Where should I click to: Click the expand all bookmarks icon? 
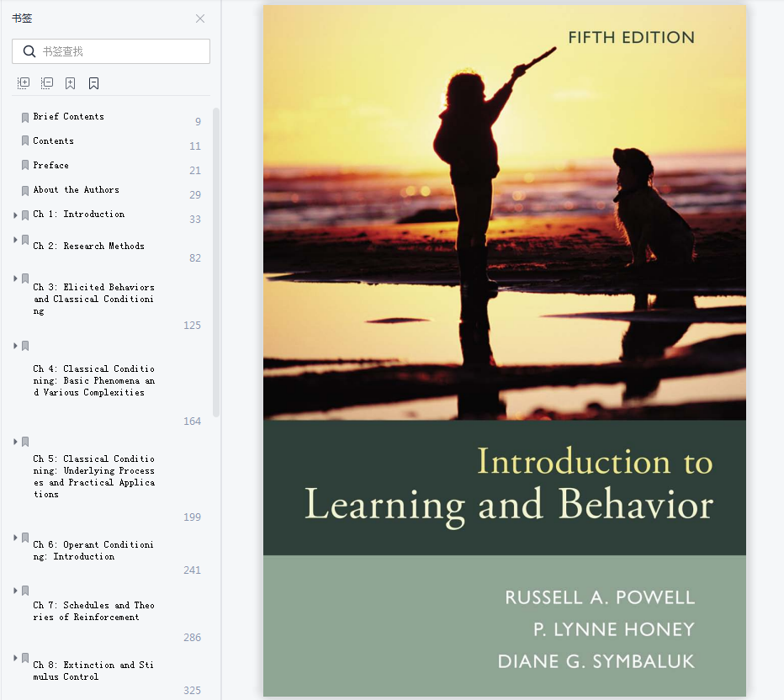24,83
